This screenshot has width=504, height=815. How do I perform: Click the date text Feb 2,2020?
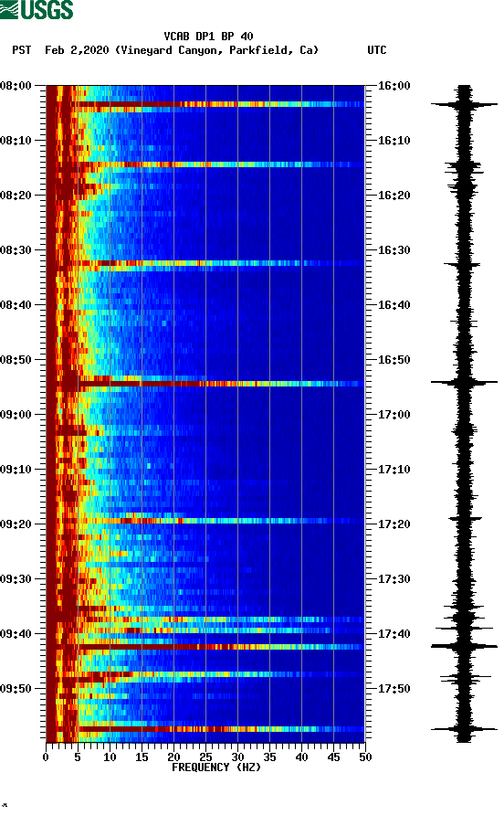(x=77, y=50)
